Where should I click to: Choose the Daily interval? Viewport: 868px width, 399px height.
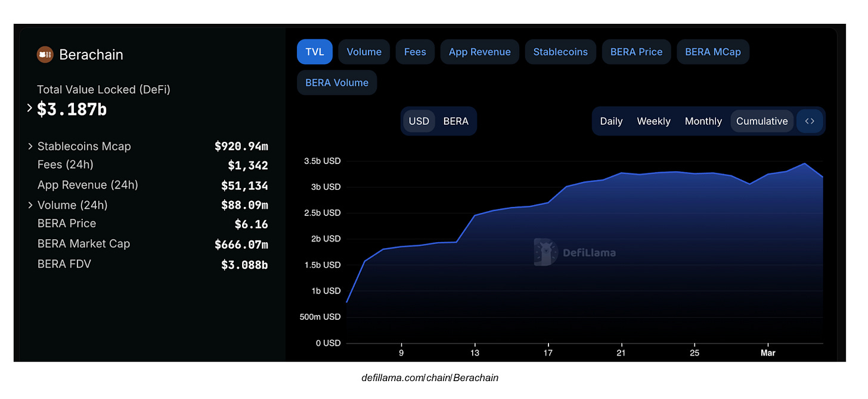(611, 121)
